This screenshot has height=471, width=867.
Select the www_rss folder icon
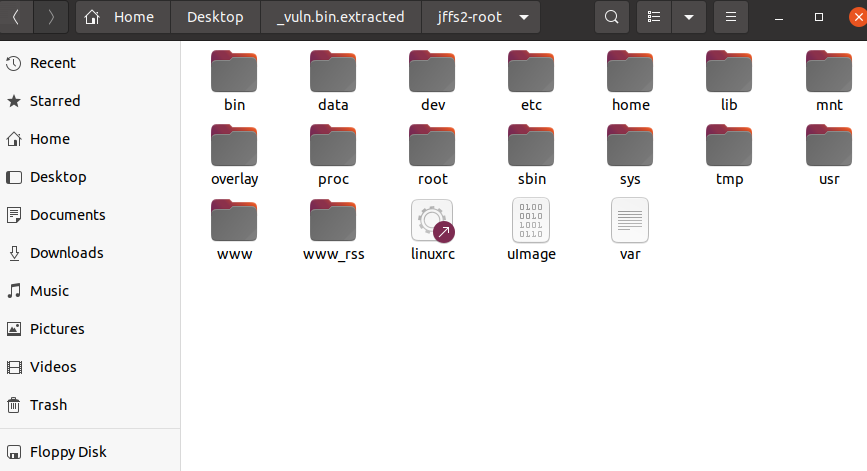point(333,220)
